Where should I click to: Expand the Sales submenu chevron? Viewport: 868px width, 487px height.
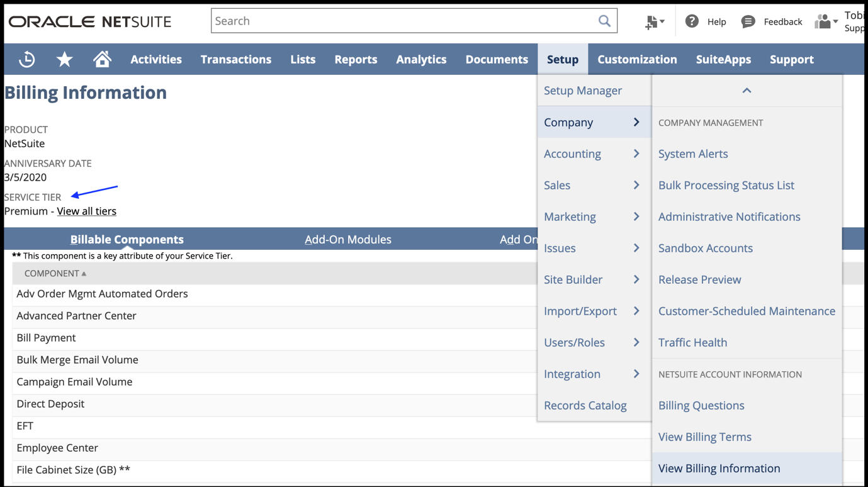[636, 185]
